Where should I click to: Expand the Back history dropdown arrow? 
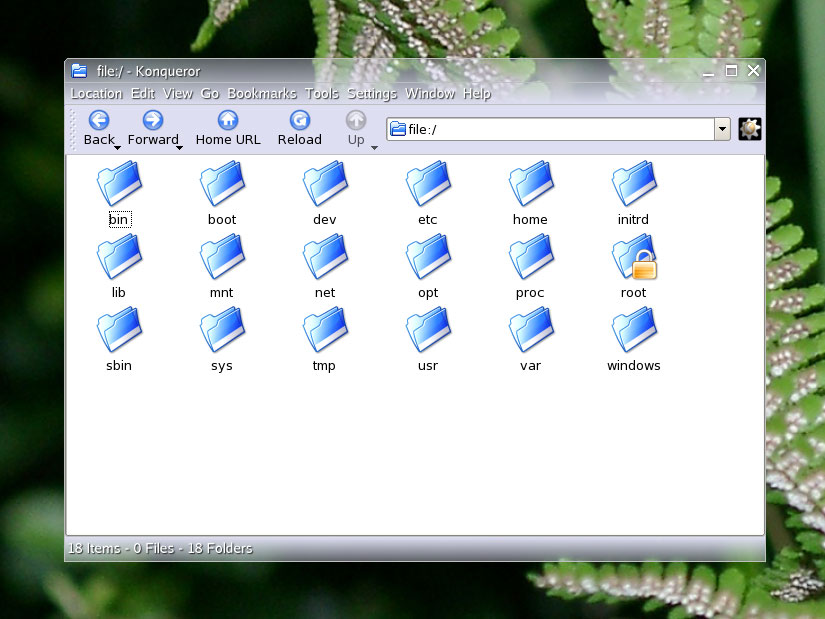(117, 148)
